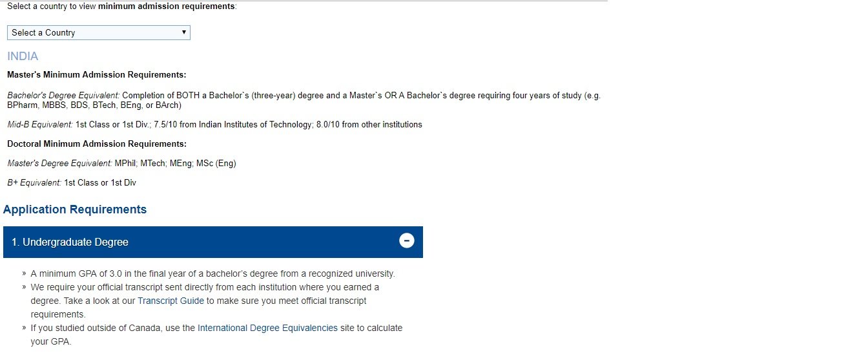
Task: Click Master's Minimum Admission Requirements heading
Action: pos(97,75)
